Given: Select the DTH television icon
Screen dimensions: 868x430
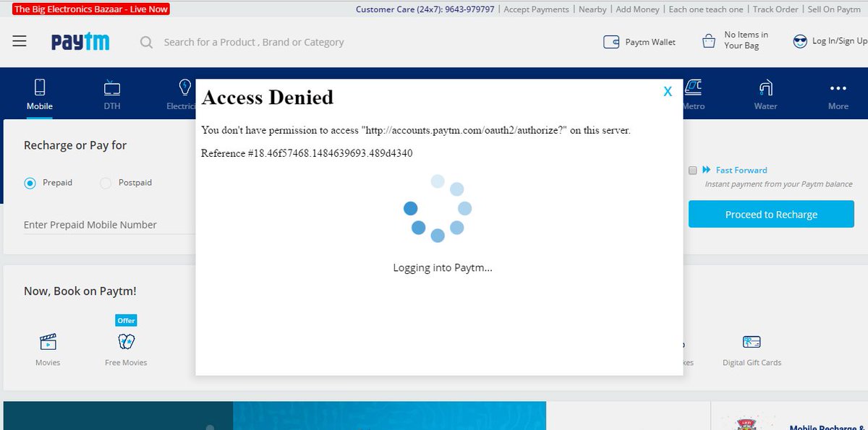Looking at the screenshot, I should pyautogui.click(x=112, y=88).
